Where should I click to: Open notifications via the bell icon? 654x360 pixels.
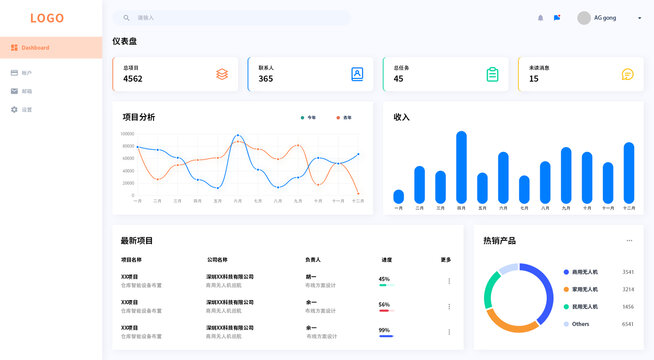coord(540,18)
